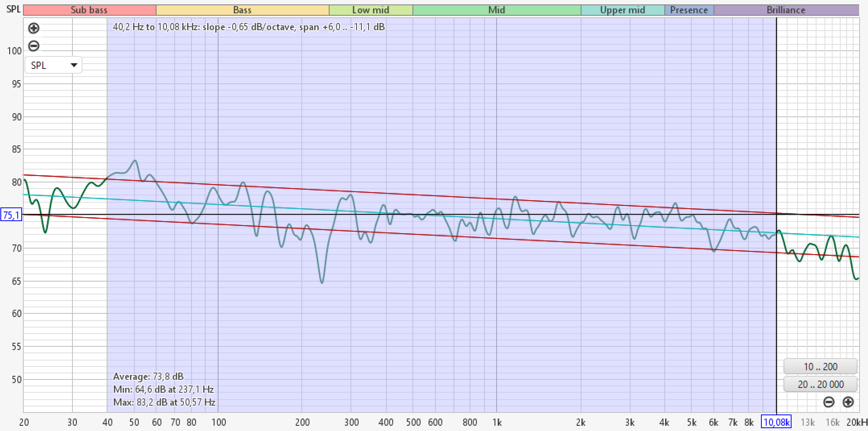Open the SPL axis type dropdown
Screen dimensions: 868x431
pyautogui.click(x=54, y=65)
